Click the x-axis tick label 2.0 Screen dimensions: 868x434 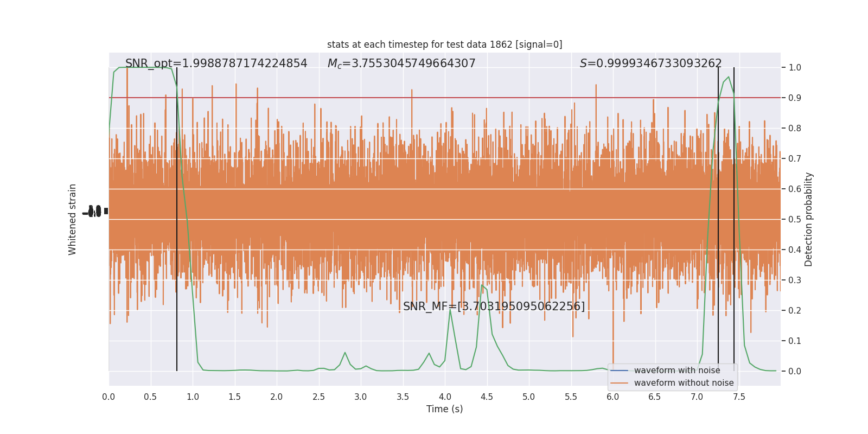277,397
